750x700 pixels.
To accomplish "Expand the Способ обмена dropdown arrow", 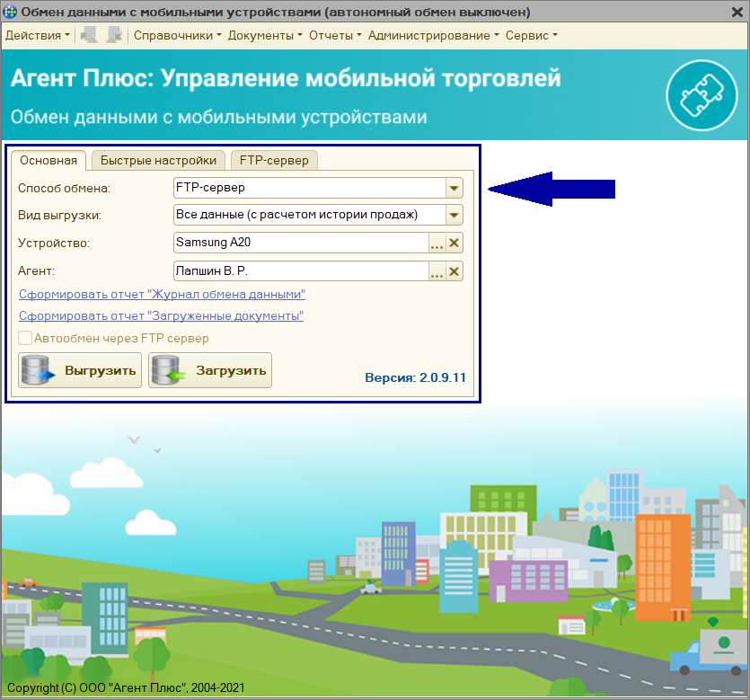I will [x=454, y=188].
